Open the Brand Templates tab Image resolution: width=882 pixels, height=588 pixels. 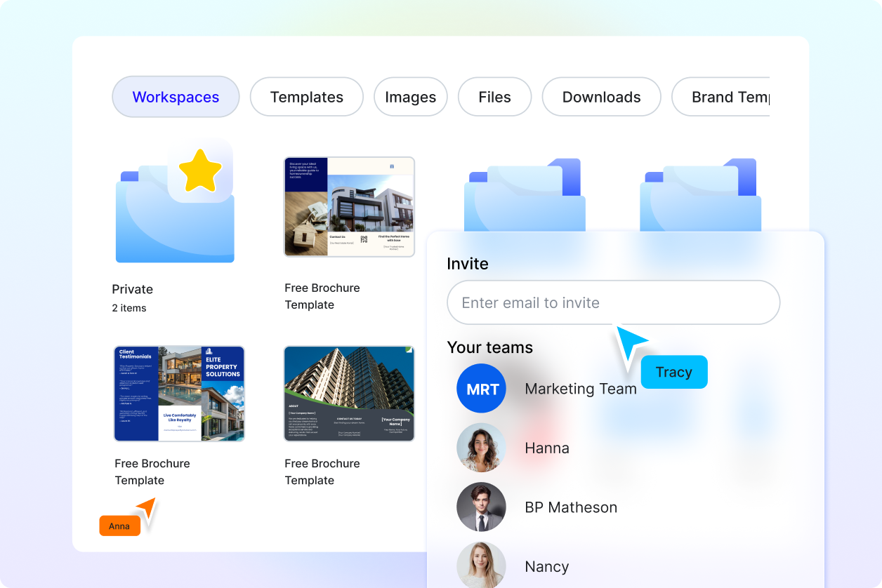[721, 97]
